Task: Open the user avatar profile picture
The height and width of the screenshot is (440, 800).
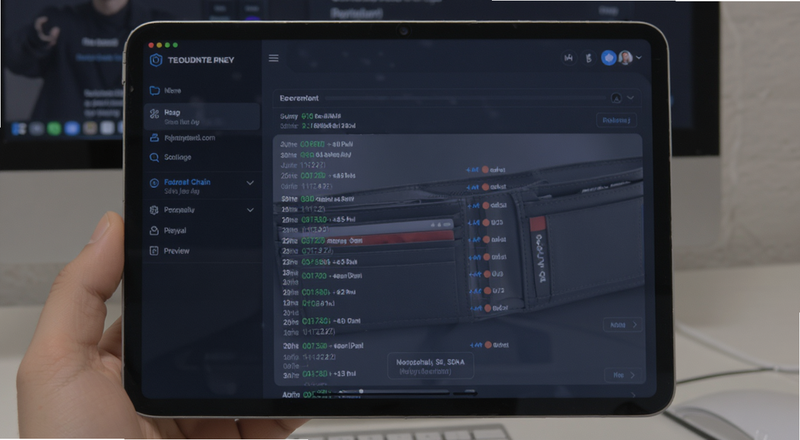Action: (626, 58)
